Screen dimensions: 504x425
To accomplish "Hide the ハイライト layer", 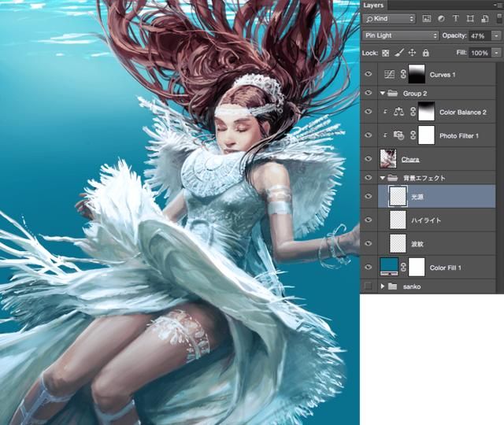I will (x=369, y=220).
